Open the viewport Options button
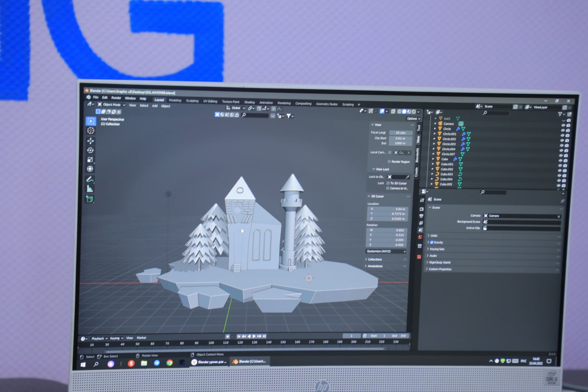 point(413,119)
